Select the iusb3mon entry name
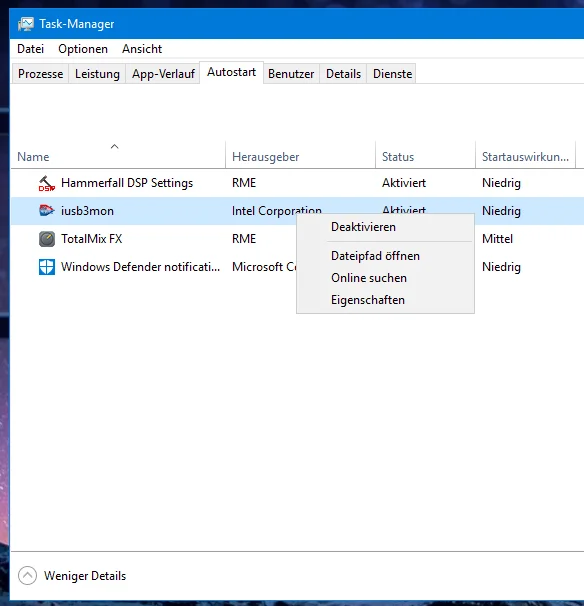Image resolution: width=584 pixels, height=606 pixels. [x=87, y=211]
